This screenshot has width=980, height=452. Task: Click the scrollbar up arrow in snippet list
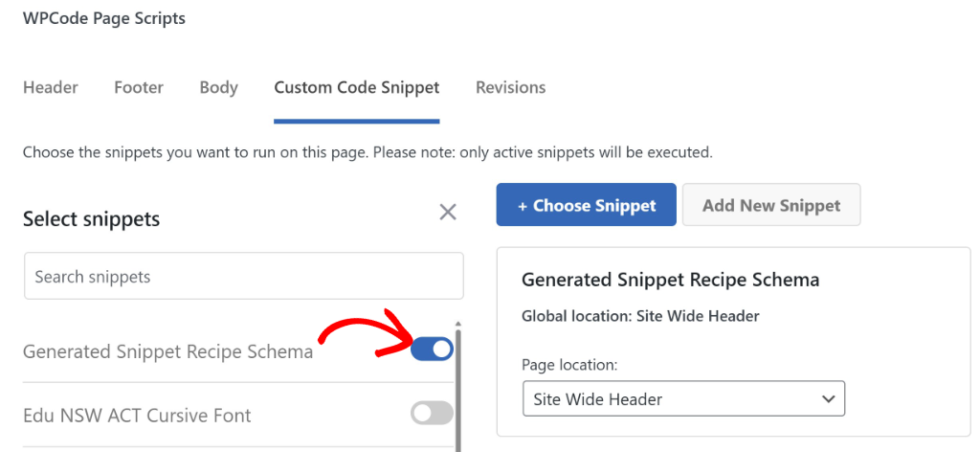[458, 324]
